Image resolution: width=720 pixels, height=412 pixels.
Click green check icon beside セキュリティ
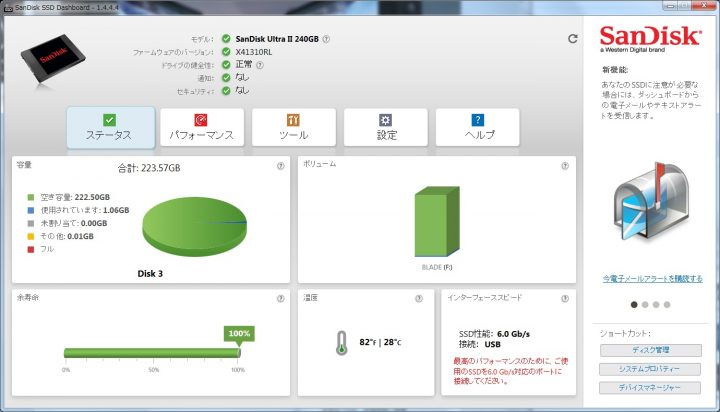point(226,91)
